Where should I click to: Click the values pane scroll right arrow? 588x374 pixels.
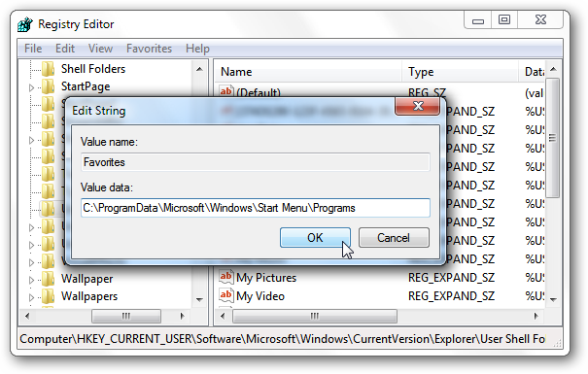point(536,317)
